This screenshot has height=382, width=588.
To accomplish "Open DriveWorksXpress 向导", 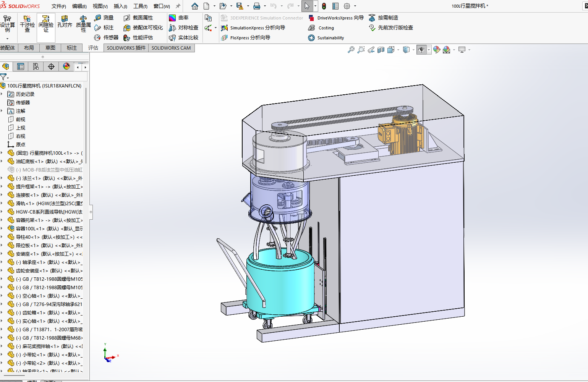I will tap(336, 18).
